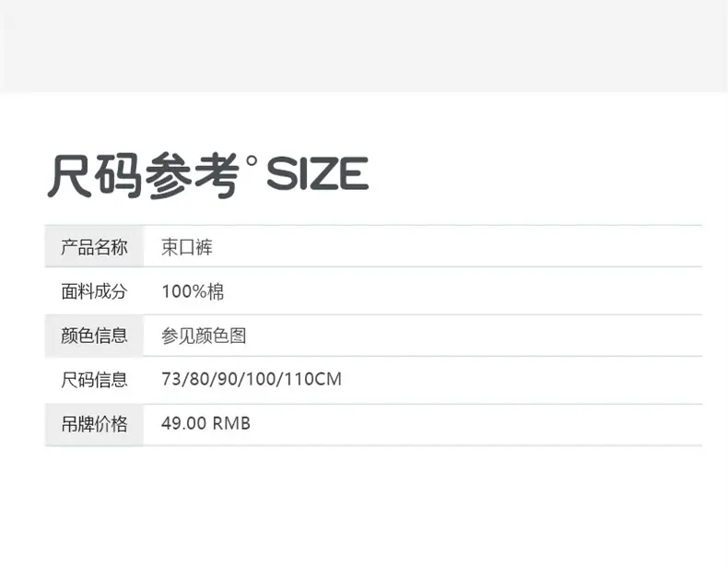Click the 49.00 RMB price value
The image size is (728, 568).
[x=205, y=423]
